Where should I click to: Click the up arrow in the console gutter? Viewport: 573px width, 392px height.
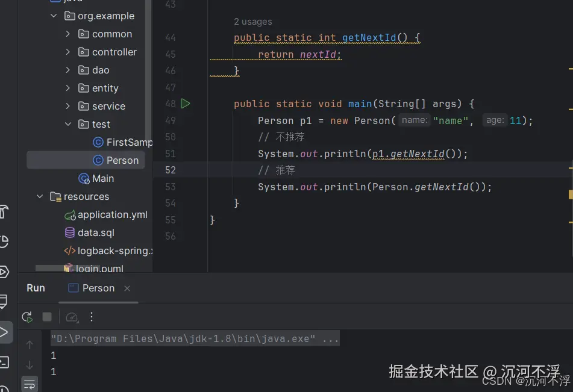pyautogui.click(x=30, y=345)
